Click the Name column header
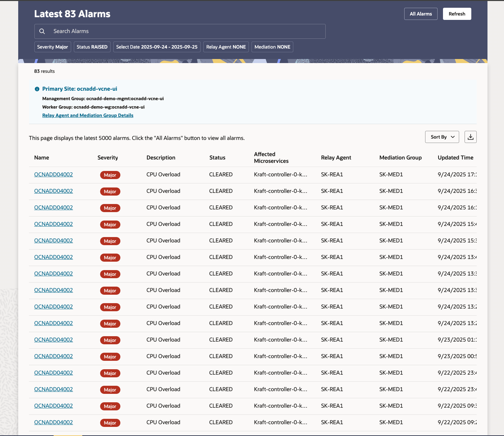The image size is (504, 436). pyautogui.click(x=41, y=157)
